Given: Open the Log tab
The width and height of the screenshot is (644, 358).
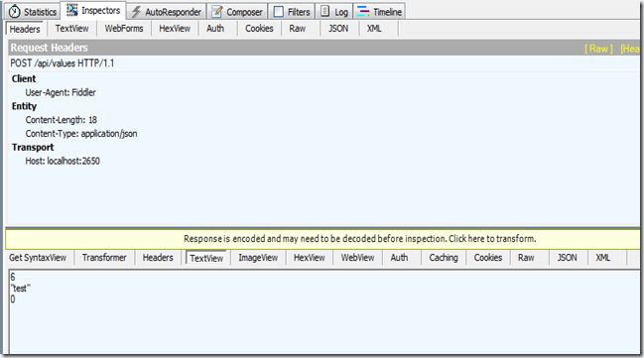Looking at the screenshot, I should click(x=334, y=12).
